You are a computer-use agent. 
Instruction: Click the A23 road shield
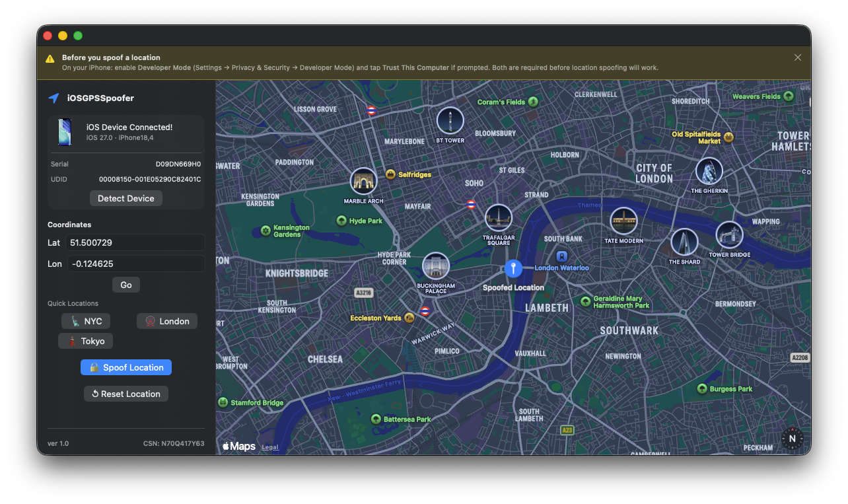pyautogui.click(x=567, y=430)
